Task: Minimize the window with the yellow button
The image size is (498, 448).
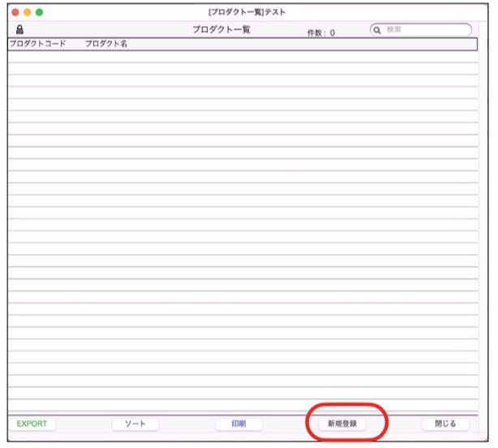Action: click(27, 12)
